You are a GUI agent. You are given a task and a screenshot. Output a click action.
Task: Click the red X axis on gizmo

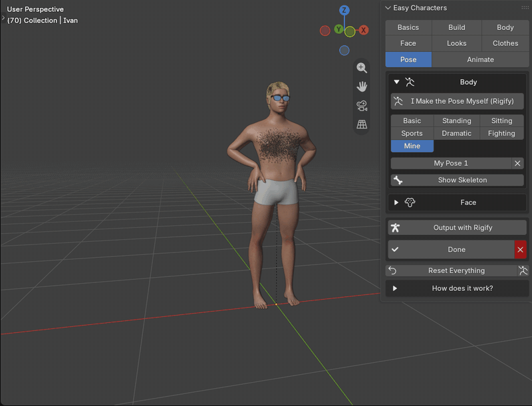tap(363, 30)
